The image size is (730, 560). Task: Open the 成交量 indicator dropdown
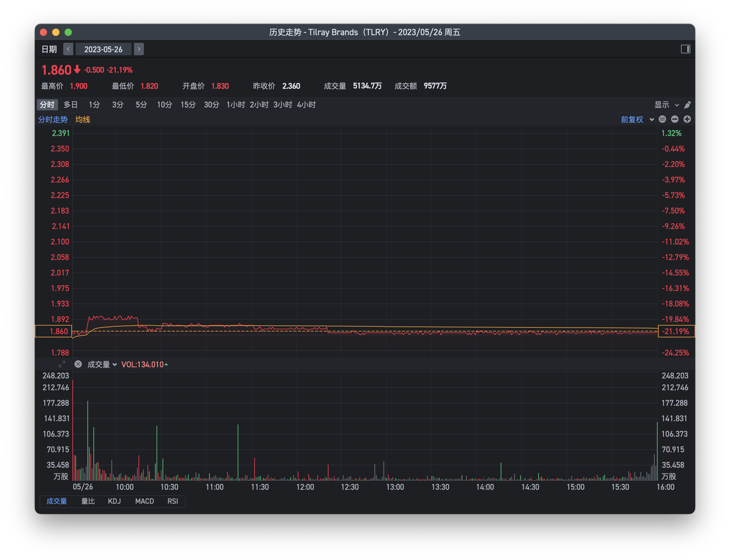coord(102,365)
